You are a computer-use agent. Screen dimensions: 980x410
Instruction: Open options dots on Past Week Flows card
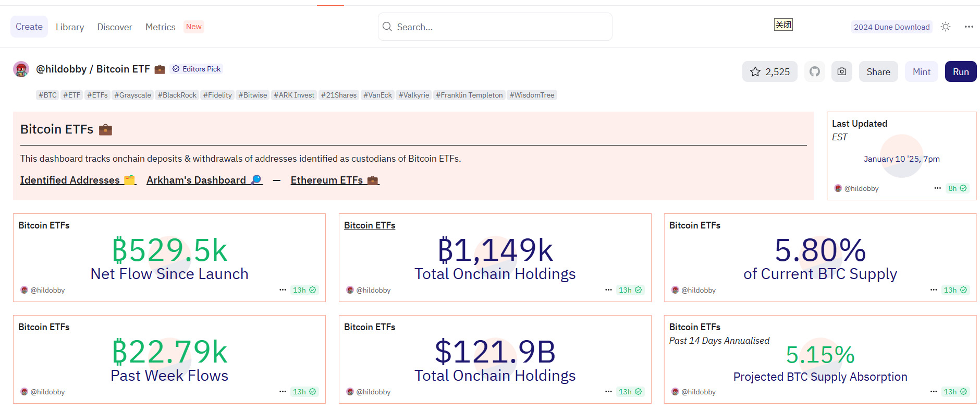pyautogui.click(x=283, y=391)
